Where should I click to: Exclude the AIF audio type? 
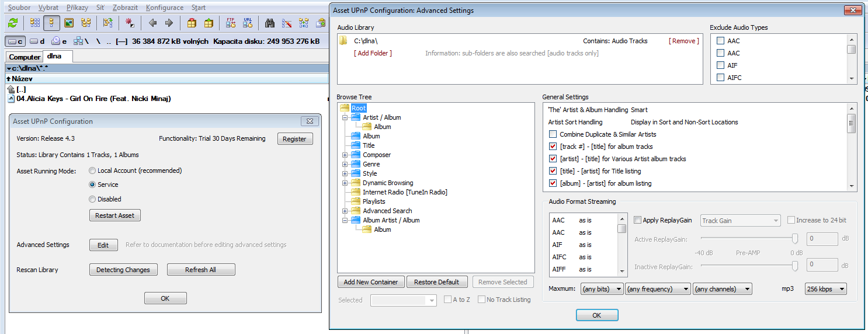coord(721,65)
